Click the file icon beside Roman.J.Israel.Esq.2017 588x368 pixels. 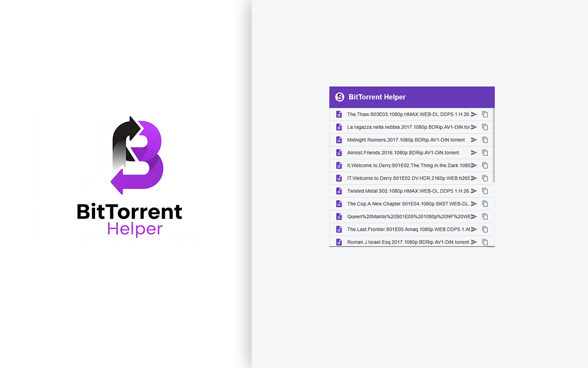point(339,242)
